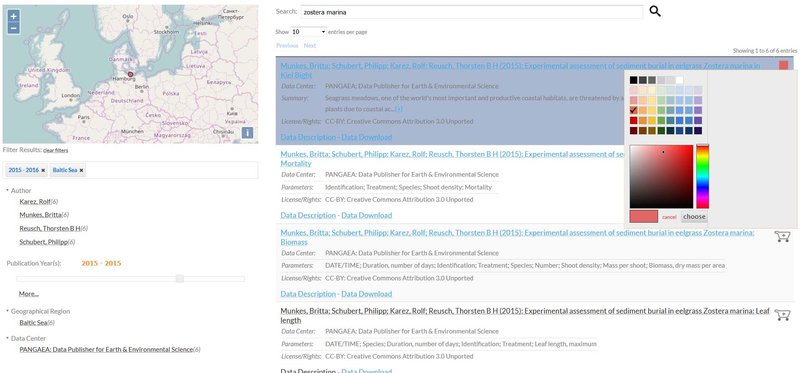
Task: Remove the 2015 - 2016 filter tag
Action: [43, 170]
